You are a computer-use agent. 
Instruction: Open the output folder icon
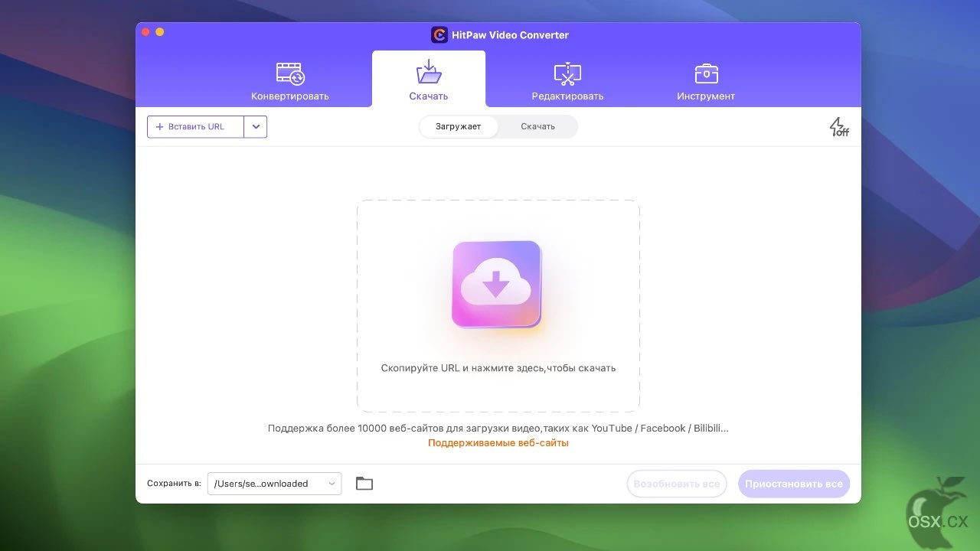click(x=364, y=484)
